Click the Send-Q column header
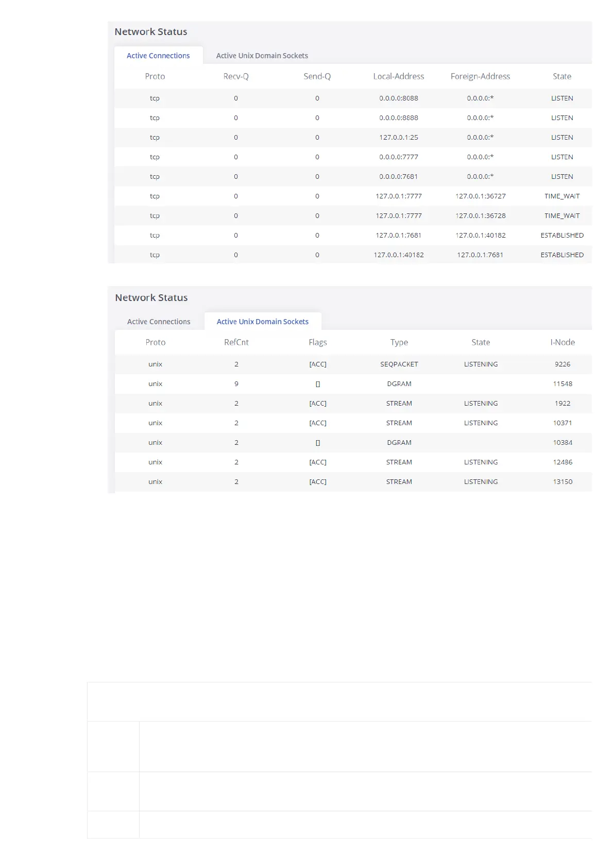 (317, 76)
